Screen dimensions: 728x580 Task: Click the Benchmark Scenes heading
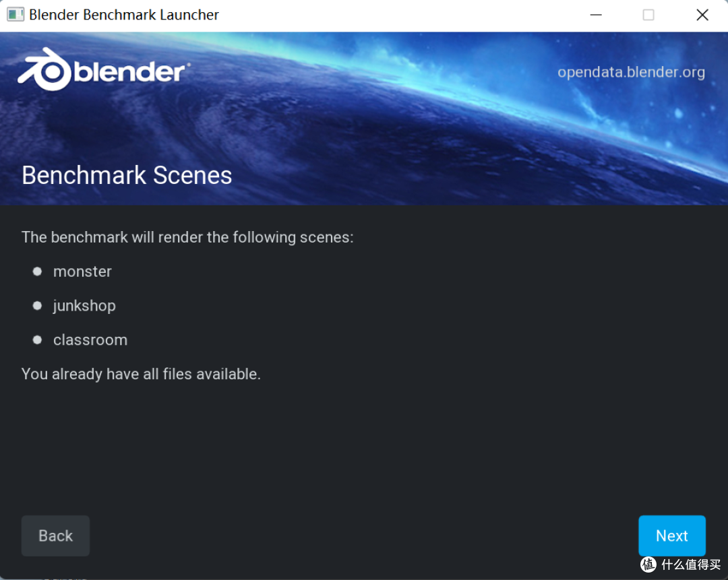[127, 175]
